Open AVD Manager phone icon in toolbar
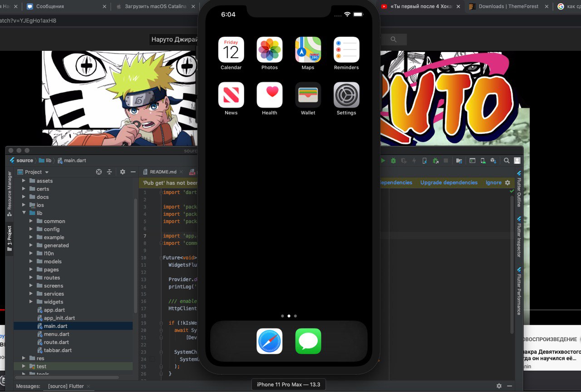 [483, 161]
